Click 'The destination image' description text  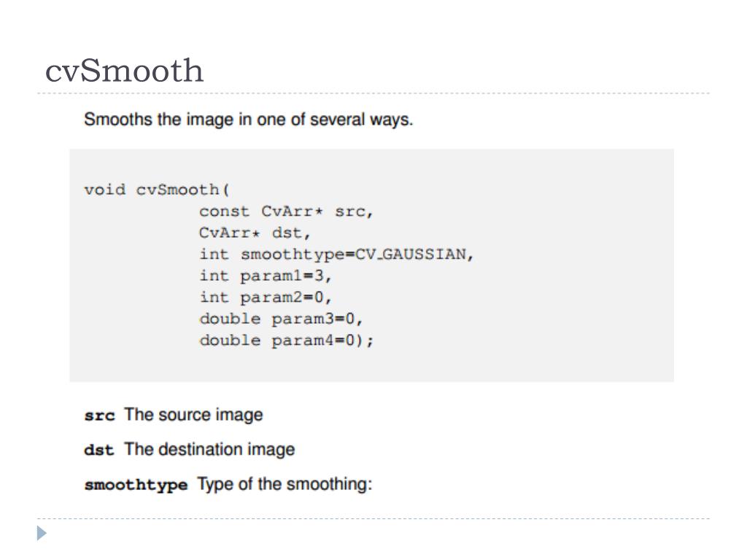point(209,449)
